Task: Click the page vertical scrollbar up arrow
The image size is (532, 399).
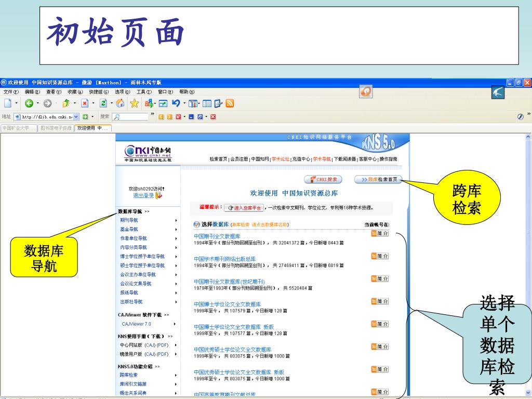Action: tap(528, 137)
